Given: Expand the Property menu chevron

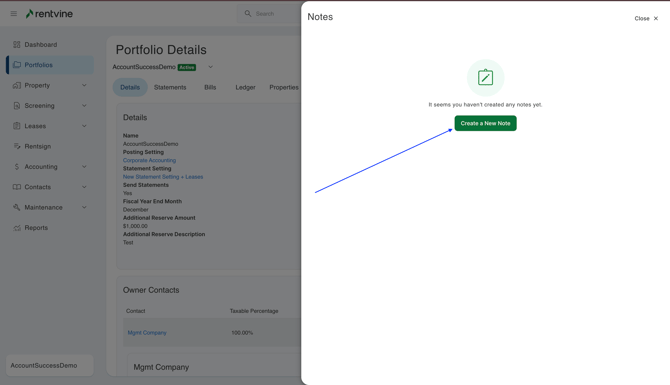Looking at the screenshot, I should (84, 85).
